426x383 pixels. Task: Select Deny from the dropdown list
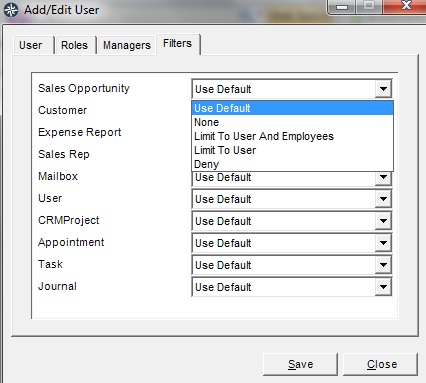click(x=292, y=164)
